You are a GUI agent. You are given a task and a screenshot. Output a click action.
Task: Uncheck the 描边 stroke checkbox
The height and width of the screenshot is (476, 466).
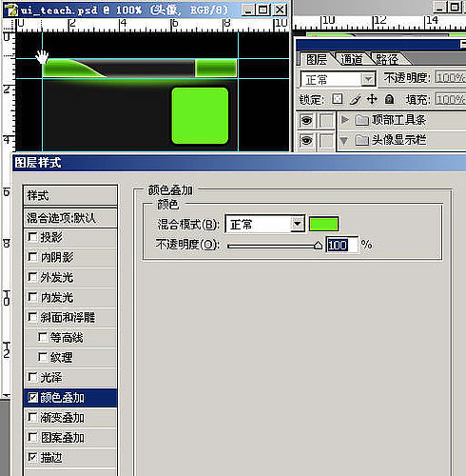pos(32,457)
